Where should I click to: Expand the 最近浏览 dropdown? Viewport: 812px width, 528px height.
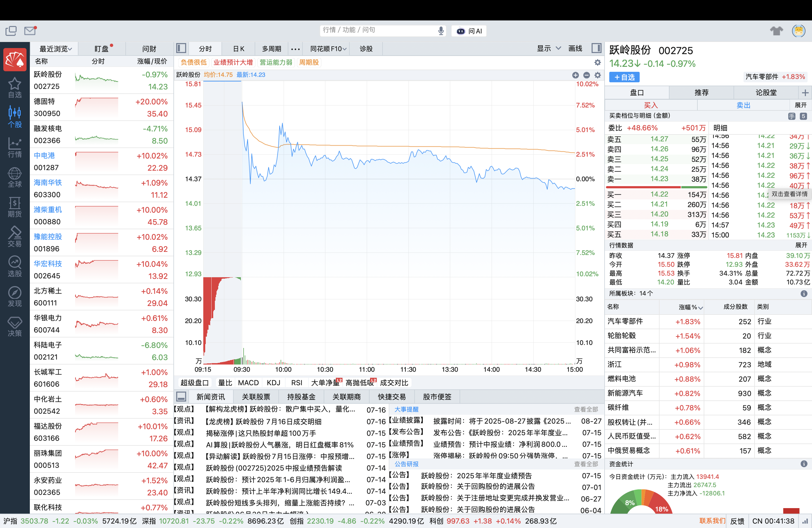pyautogui.click(x=56, y=49)
